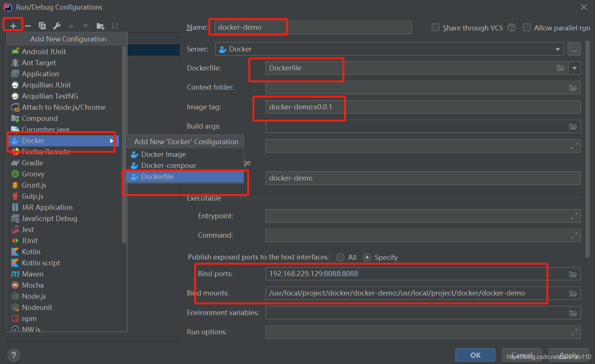
Task: Select Ant Target configuration type
Action: [x=65, y=63]
